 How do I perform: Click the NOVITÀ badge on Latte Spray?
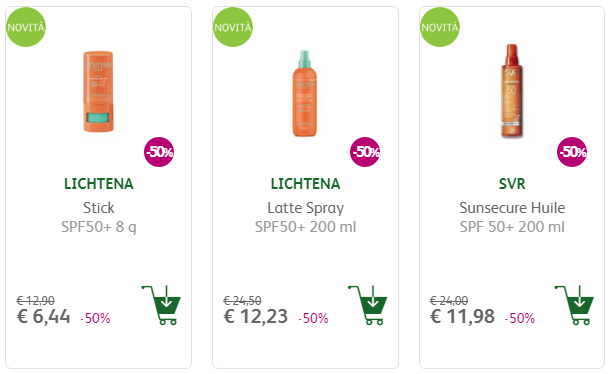233,27
